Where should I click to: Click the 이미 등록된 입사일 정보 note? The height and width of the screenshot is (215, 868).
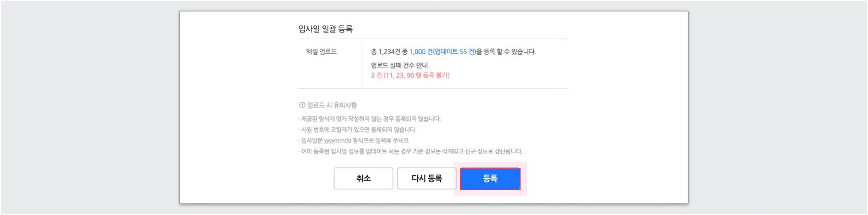[x=411, y=152]
